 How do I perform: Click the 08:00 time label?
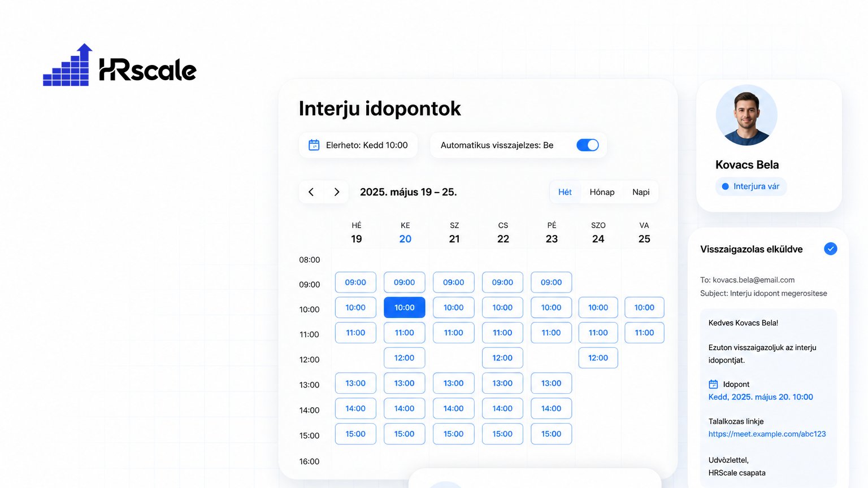pos(310,260)
